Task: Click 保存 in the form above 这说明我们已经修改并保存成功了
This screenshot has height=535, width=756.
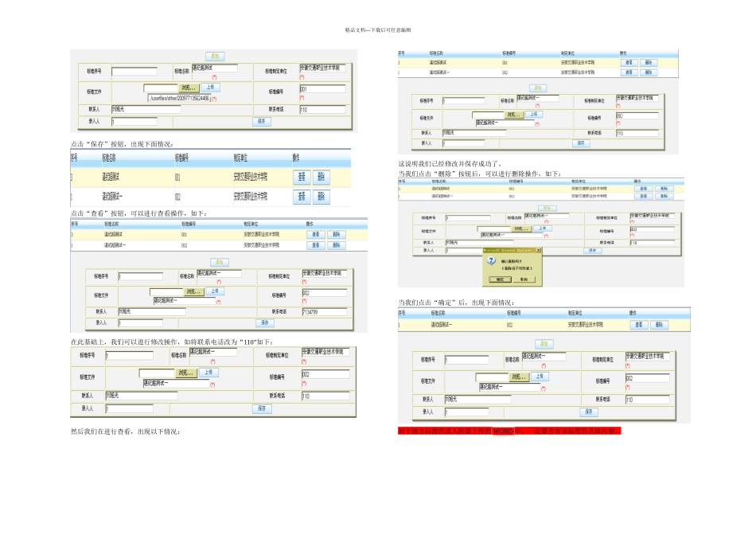Action: pyautogui.click(x=581, y=143)
